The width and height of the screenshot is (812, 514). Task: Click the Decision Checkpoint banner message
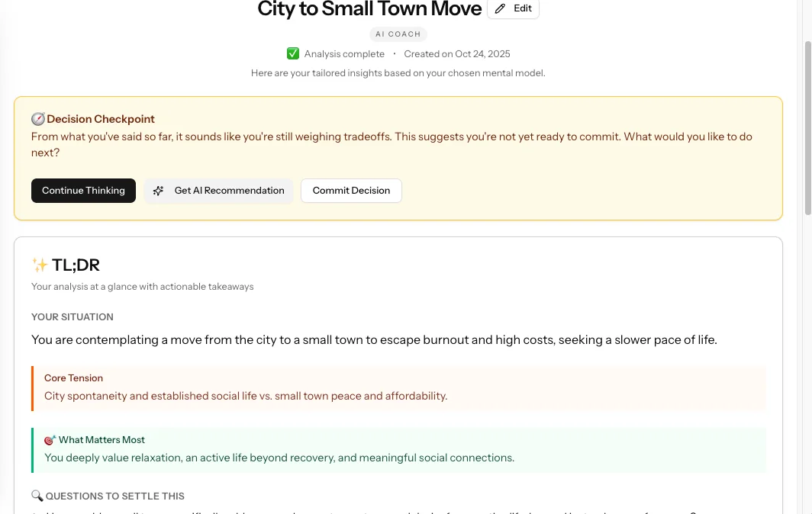(391, 144)
